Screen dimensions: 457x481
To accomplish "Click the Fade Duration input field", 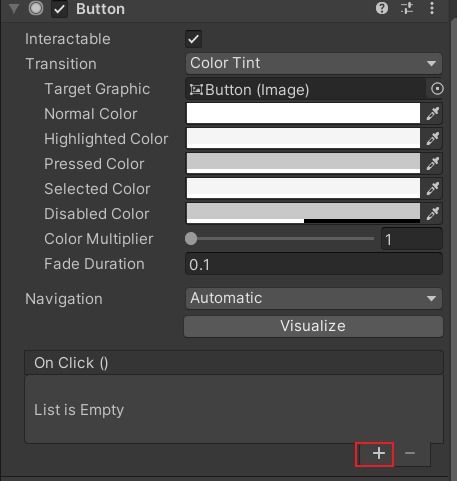I will pyautogui.click(x=314, y=264).
